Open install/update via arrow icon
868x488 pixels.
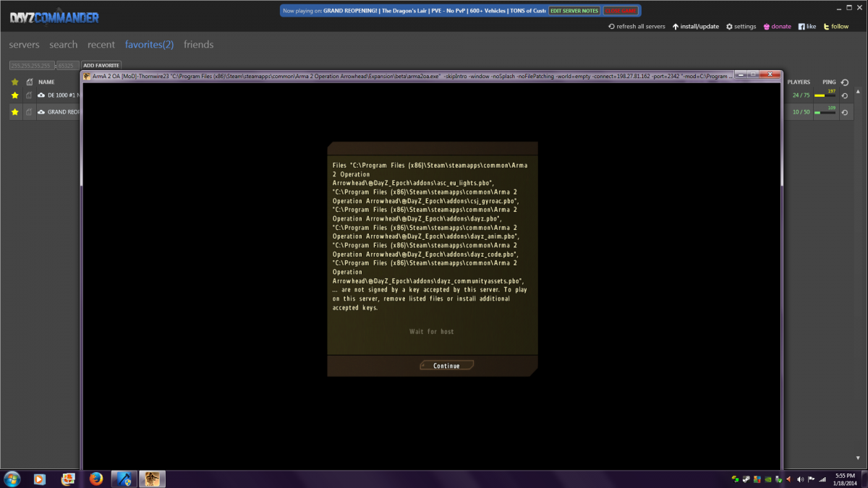click(676, 27)
